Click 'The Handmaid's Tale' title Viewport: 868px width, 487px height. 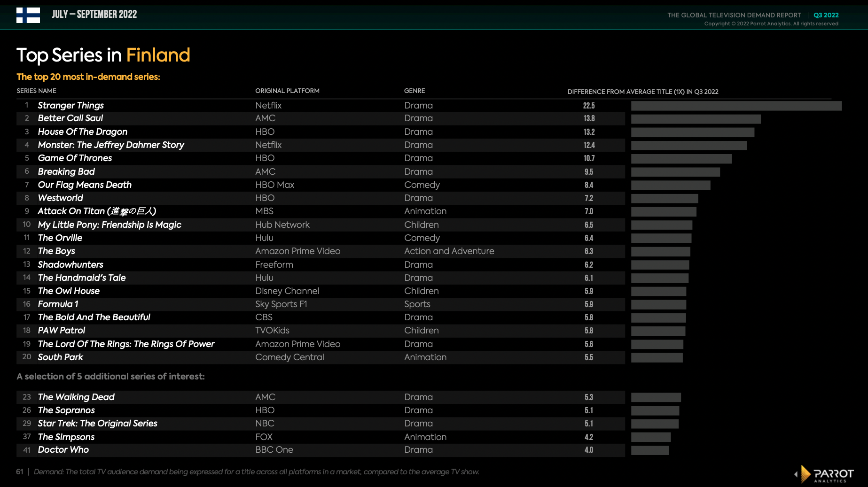(82, 278)
